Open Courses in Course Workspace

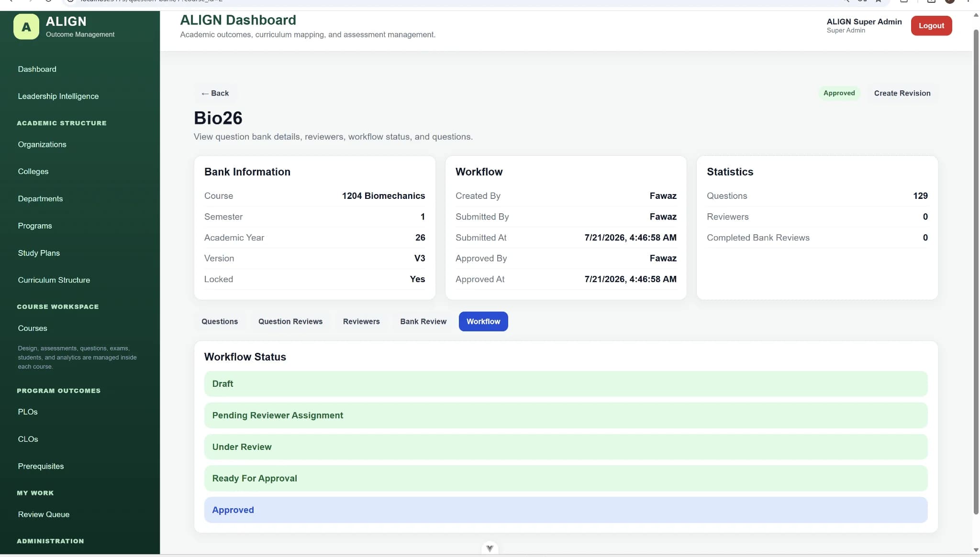click(x=33, y=328)
